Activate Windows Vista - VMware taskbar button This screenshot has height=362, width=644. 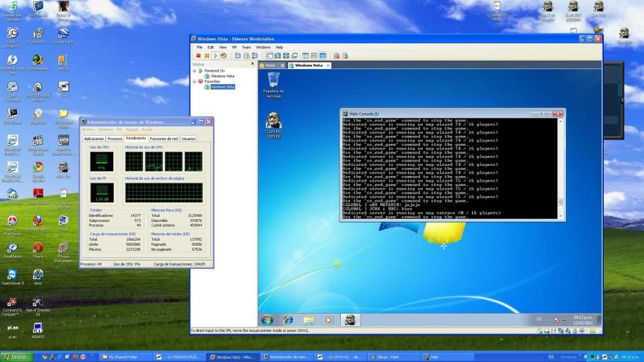pyautogui.click(x=233, y=357)
